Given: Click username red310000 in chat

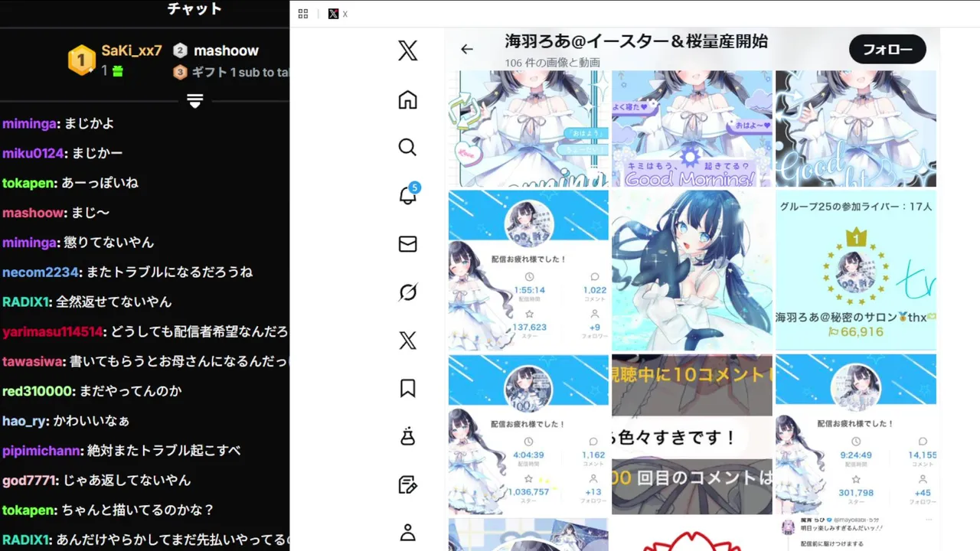Looking at the screenshot, I should pos(38,391).
